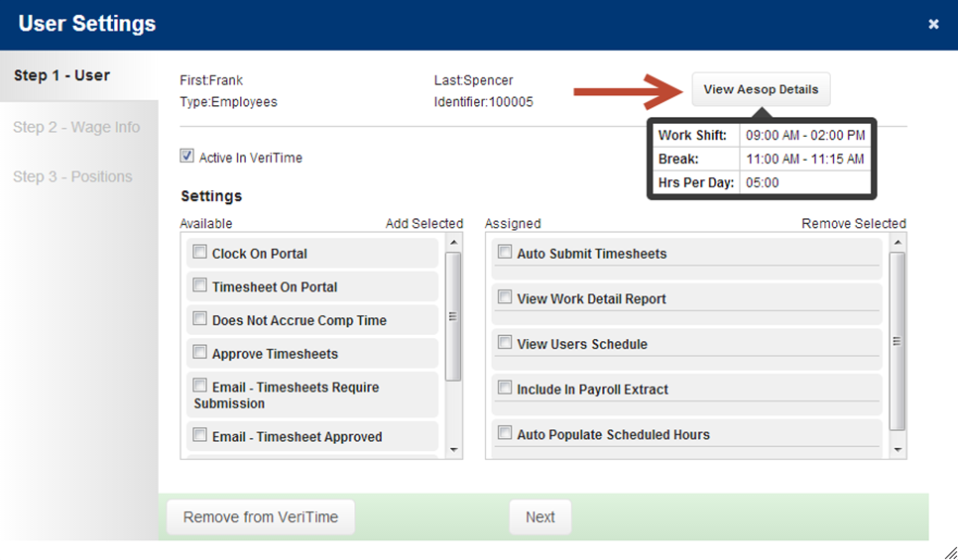
Task: Click the Settings heading
Action: pos(211,196)
